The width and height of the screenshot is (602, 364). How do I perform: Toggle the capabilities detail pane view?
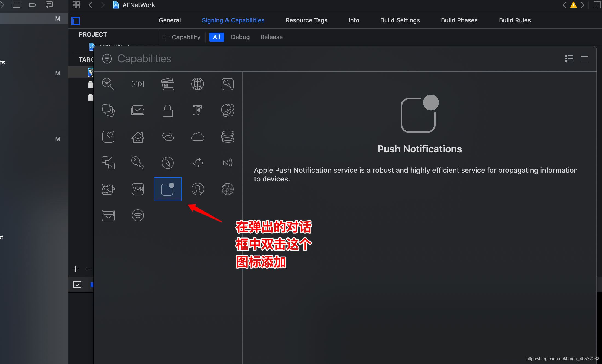click(584, 58)
